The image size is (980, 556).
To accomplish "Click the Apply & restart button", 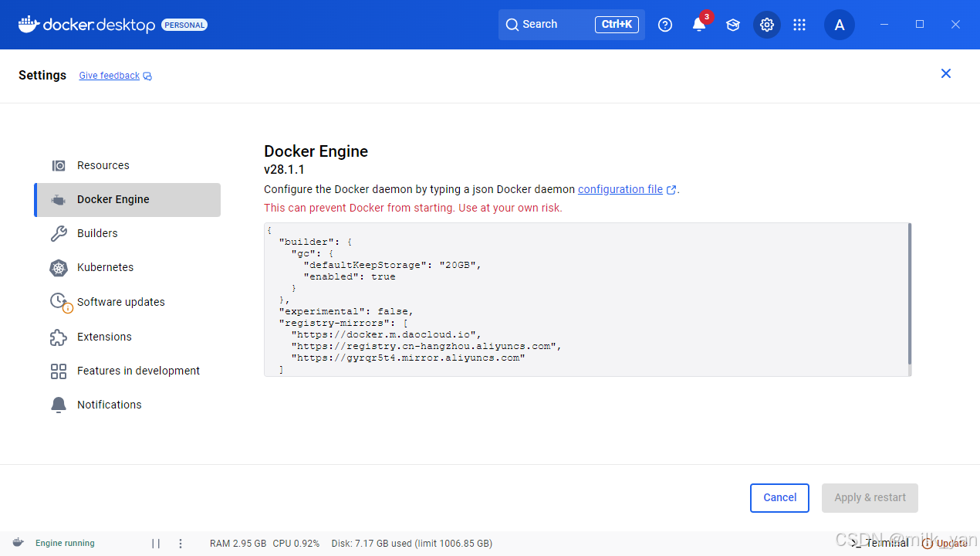I will click(870, 498).
